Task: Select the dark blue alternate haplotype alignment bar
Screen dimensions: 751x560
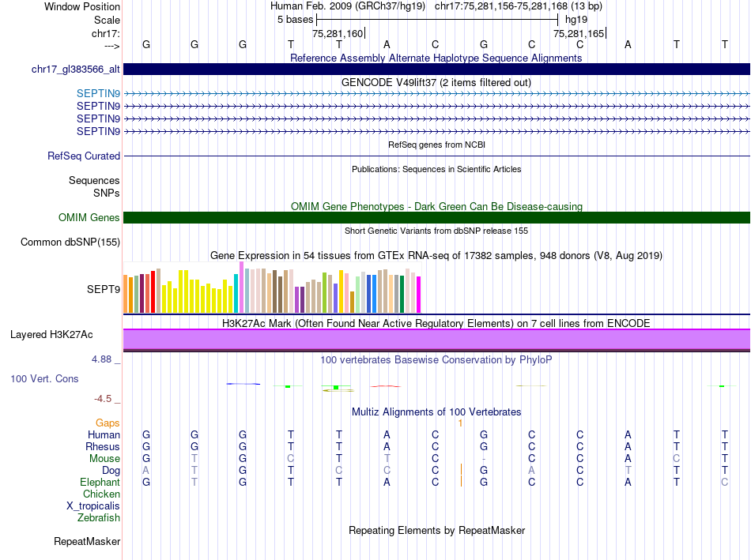Action: point(436,70)
